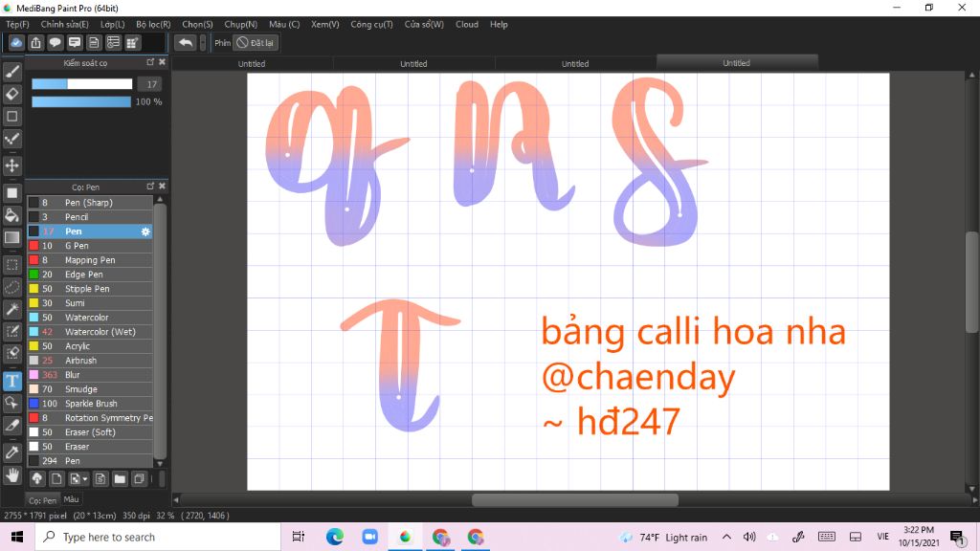Select the Bucket fill tool
This screenshot has width=980, height=551.
pyautogui.click(x=11, y=216)
